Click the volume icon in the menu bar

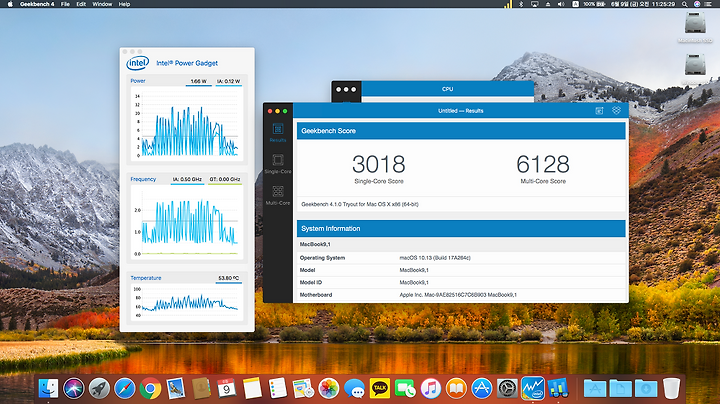click(x=561, y=4)
